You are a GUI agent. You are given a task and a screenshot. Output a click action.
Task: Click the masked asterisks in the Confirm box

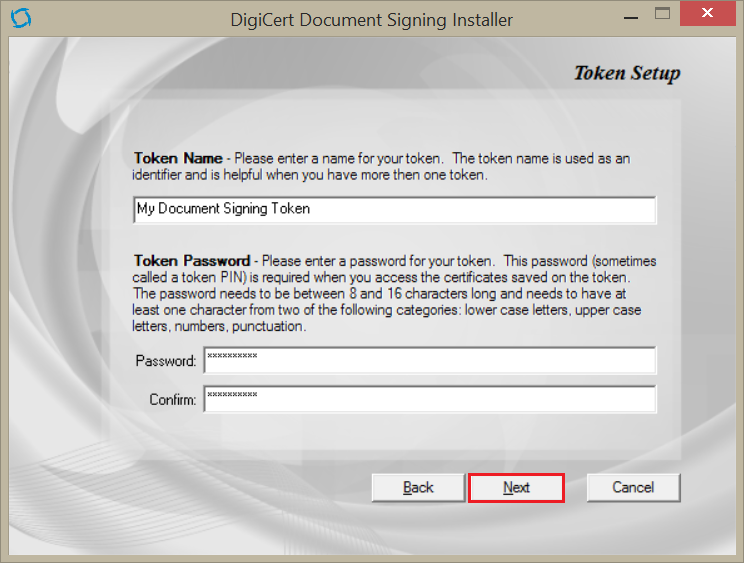coord(232,395)
